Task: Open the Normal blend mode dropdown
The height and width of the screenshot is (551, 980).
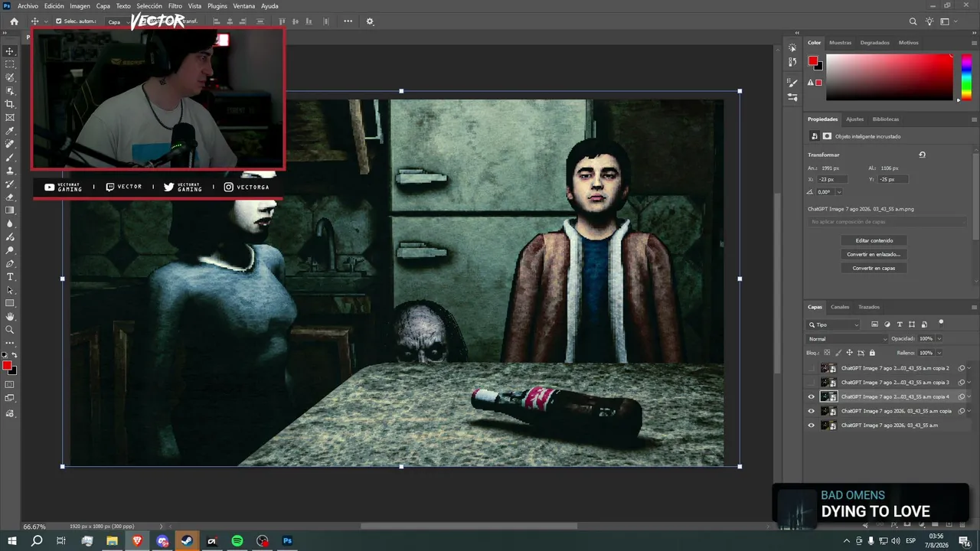Action: [x=848, y=339]
